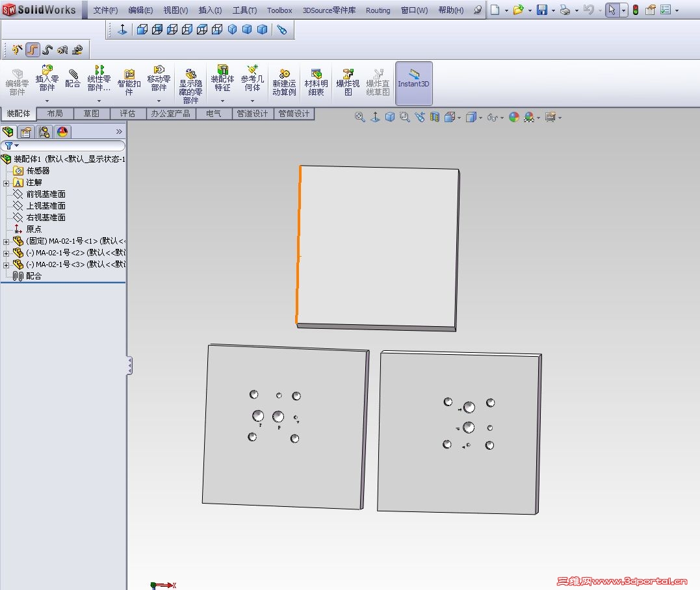Click the New document icon
700x590 pixels.
click(495, 10)
